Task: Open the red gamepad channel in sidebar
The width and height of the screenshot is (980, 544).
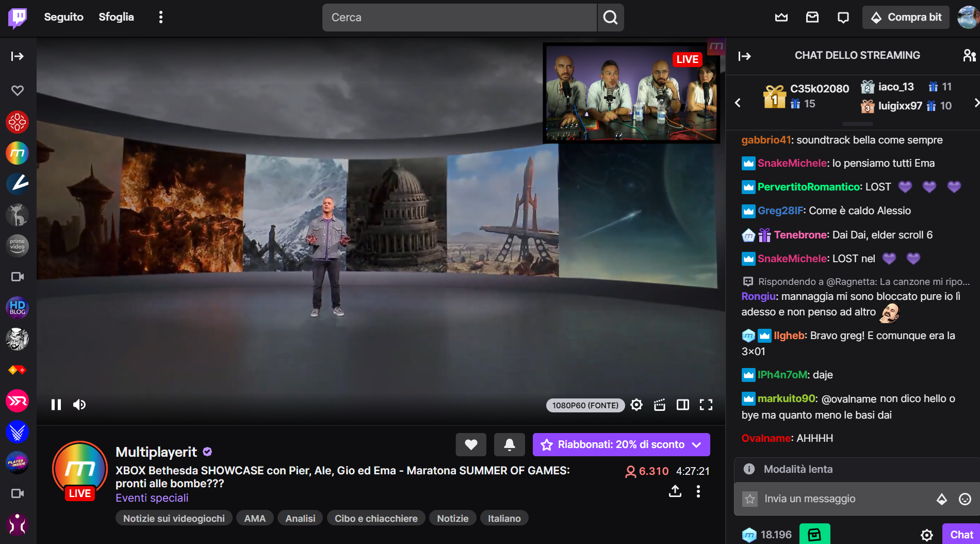Action: point(17,122)
